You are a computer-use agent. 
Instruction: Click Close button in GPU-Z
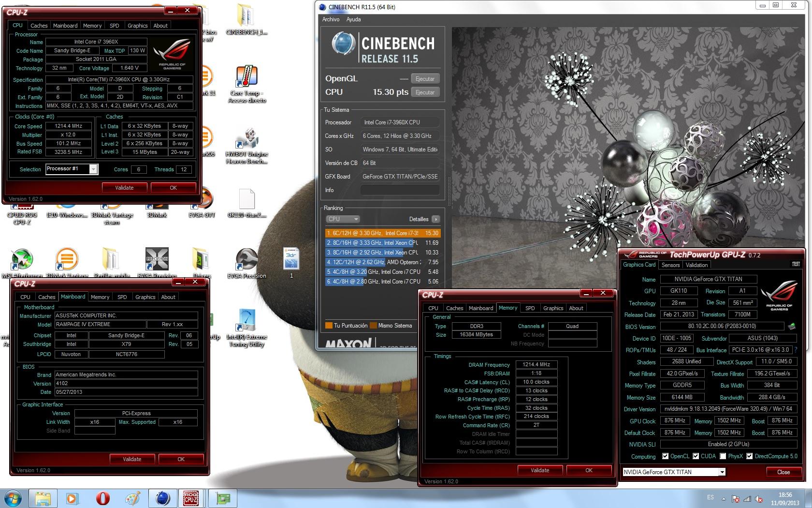tap(783, 472)
